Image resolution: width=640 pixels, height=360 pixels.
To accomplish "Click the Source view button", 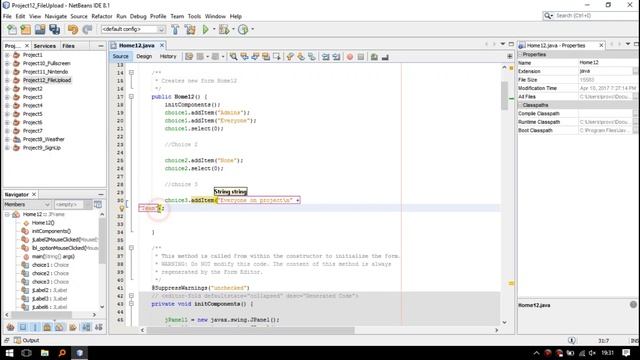I will 120,56.
